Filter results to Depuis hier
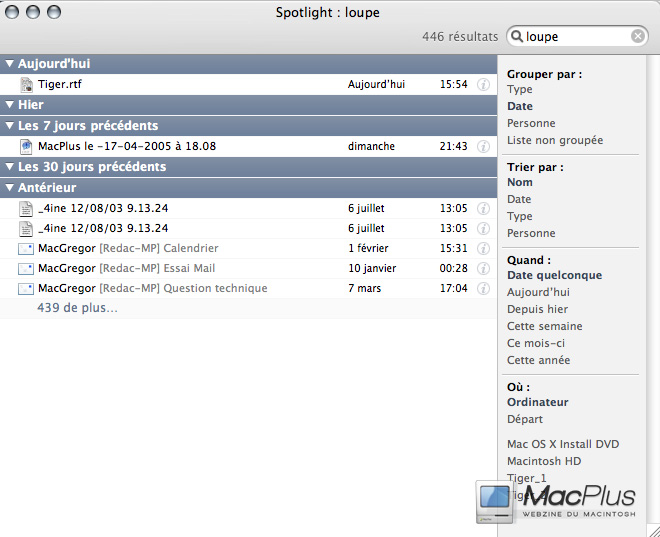This screenshot has height=537, width=660. tap(538, 309)
